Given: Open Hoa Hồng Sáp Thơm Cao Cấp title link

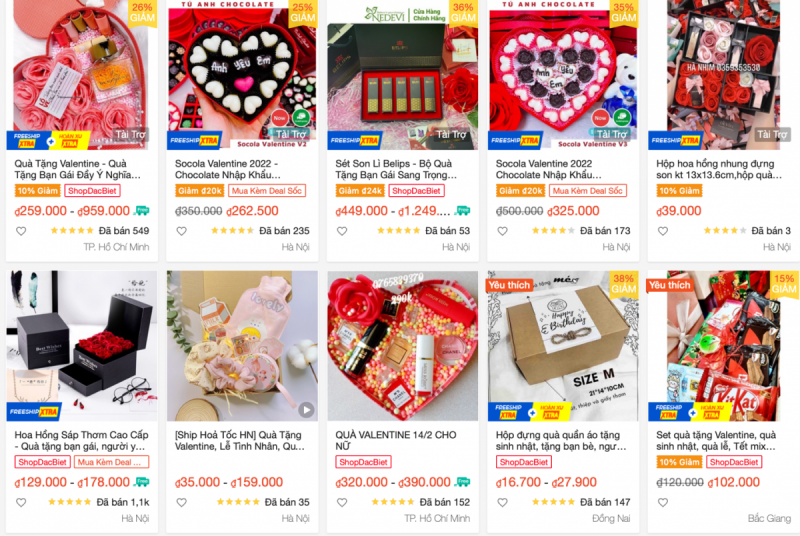Looking at the screenshot, I should tap(81, 441).
